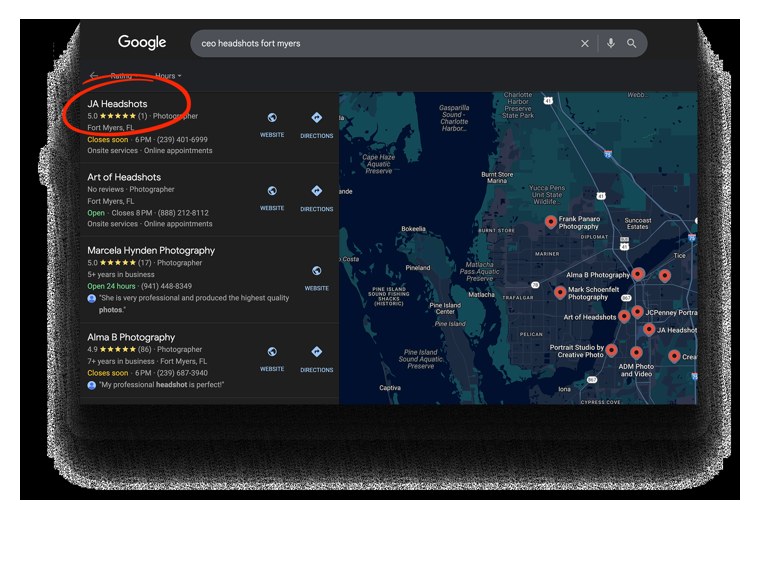Click the magnifying glass search icon
760x580 pixels.
[x=631, y=43]
